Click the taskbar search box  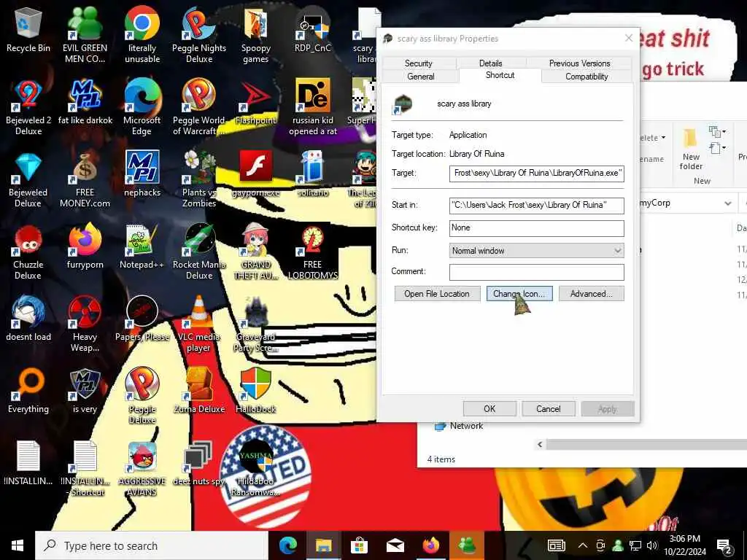point(152,545)
